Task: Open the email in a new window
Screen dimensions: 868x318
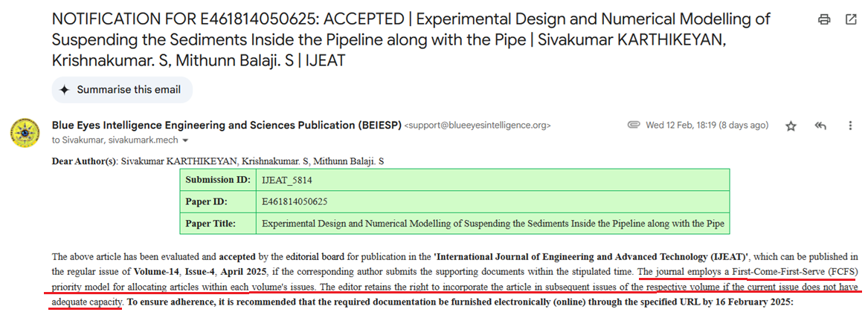Action: pos(850,20)
